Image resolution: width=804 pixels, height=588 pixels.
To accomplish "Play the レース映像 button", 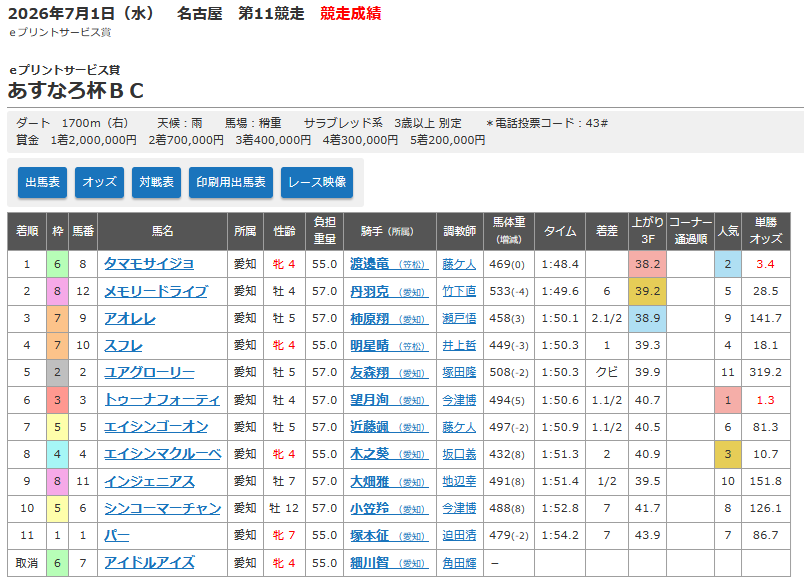I will [317, 182].
